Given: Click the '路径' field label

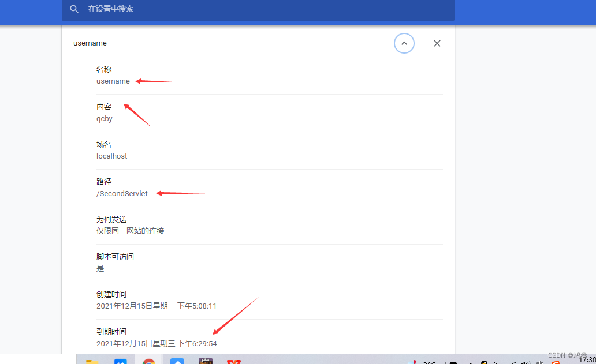Looking at the screenshot, I should point(104,182).
